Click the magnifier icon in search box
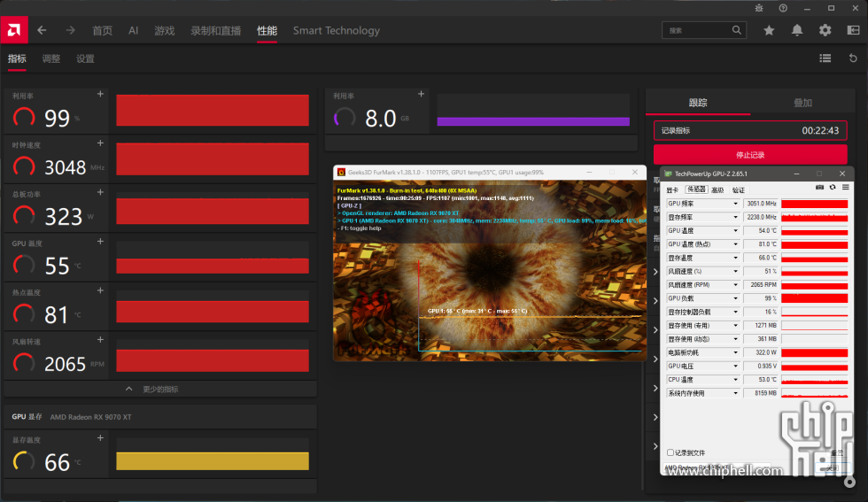868x502 pixels. [x=736, y=30]
